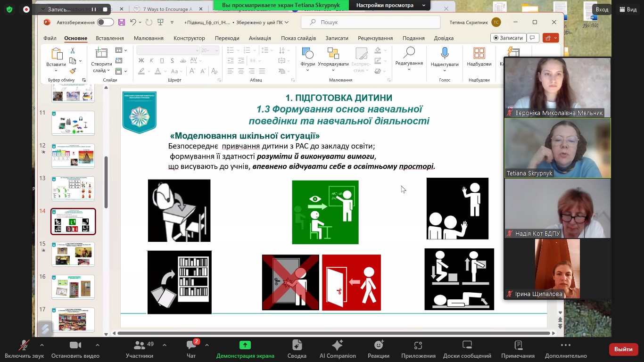Expand the Настройки просмотра dropdown

tap(391, 5)
